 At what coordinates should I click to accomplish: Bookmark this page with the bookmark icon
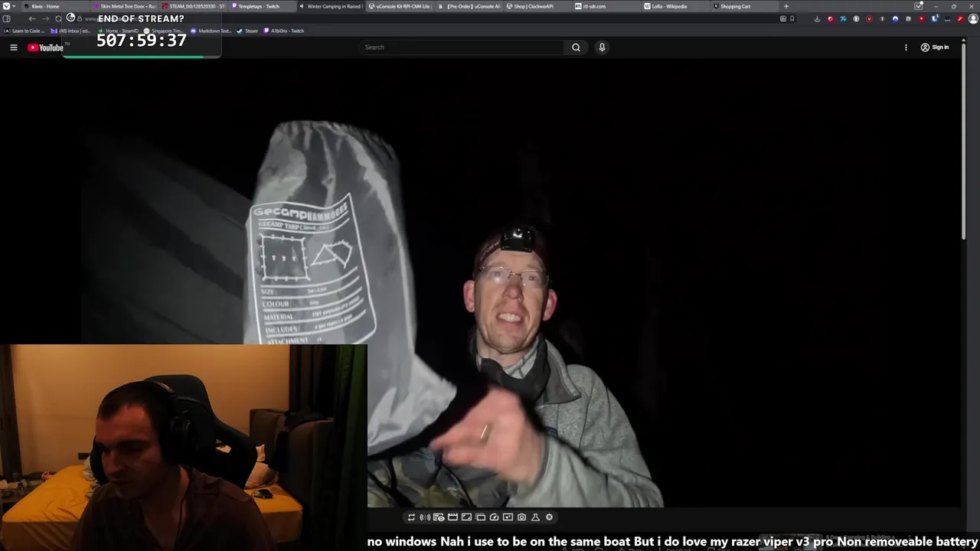(792, 18)
